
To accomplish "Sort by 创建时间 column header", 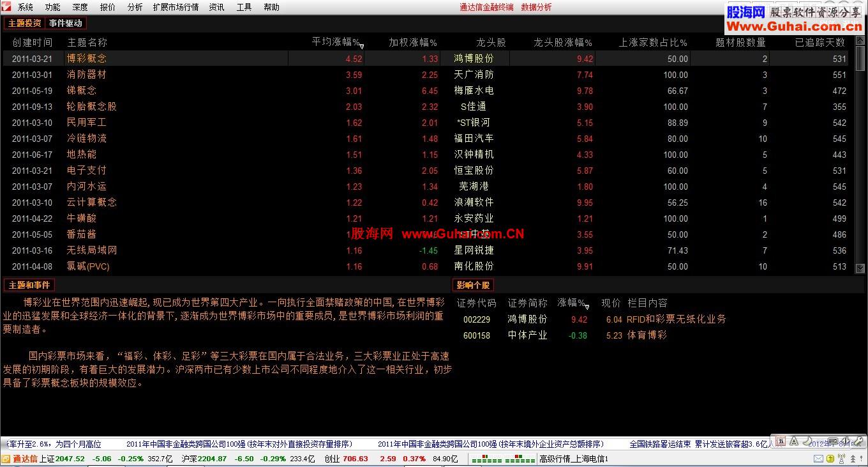I will pos(33,42).
